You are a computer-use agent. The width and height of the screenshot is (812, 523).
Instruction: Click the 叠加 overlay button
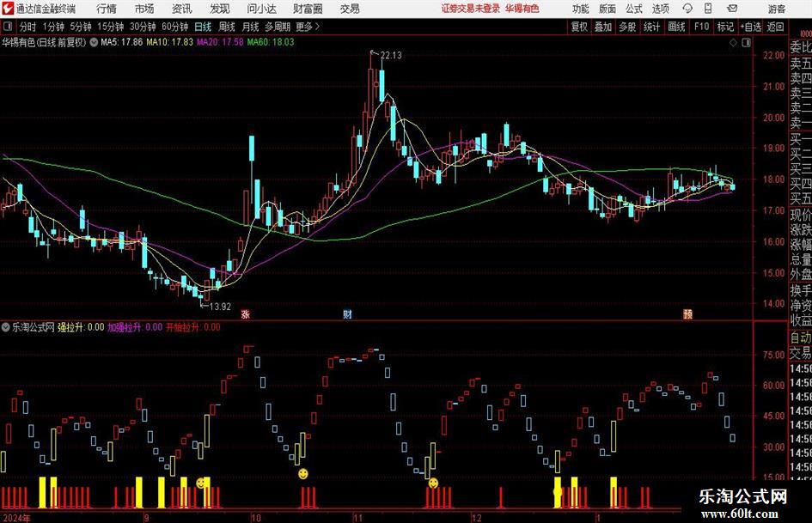[x=603, y=27]
